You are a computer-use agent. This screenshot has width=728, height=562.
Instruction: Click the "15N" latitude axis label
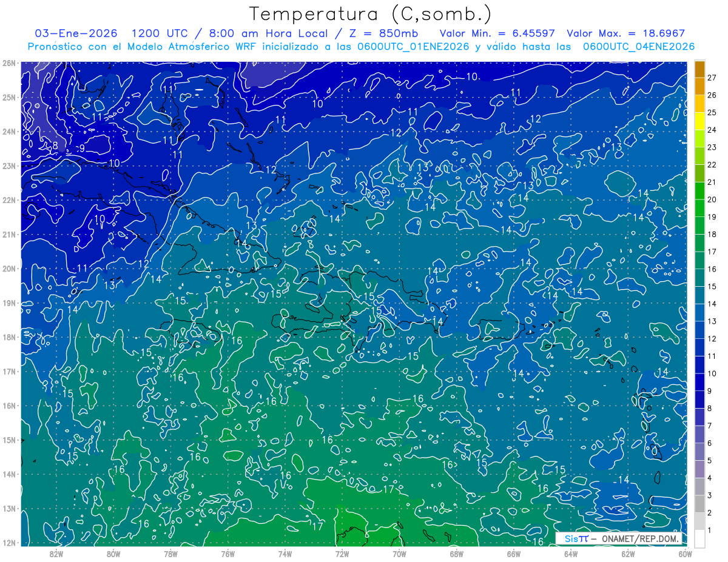coord(8,440)
